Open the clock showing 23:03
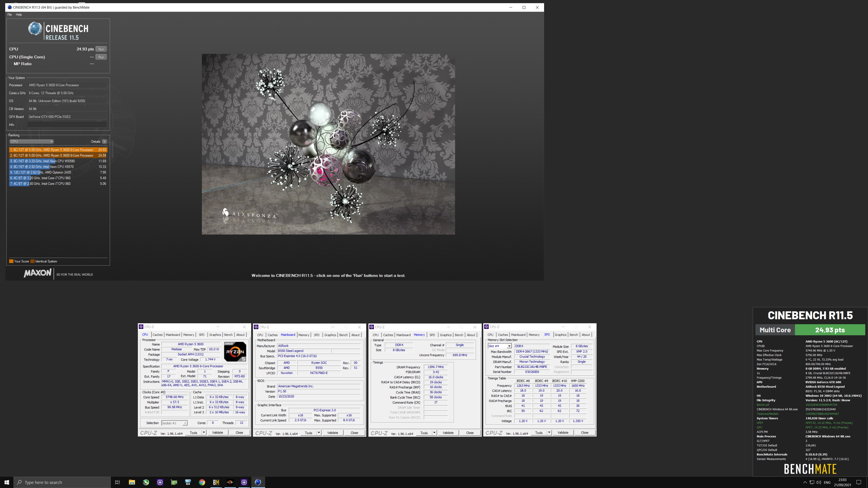Viewport: 868px width, 488px height. point(842,482)
